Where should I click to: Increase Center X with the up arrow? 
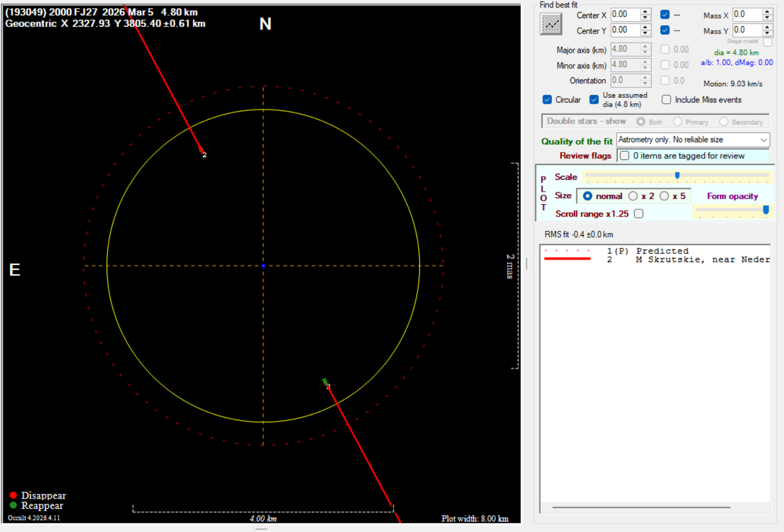646,12
